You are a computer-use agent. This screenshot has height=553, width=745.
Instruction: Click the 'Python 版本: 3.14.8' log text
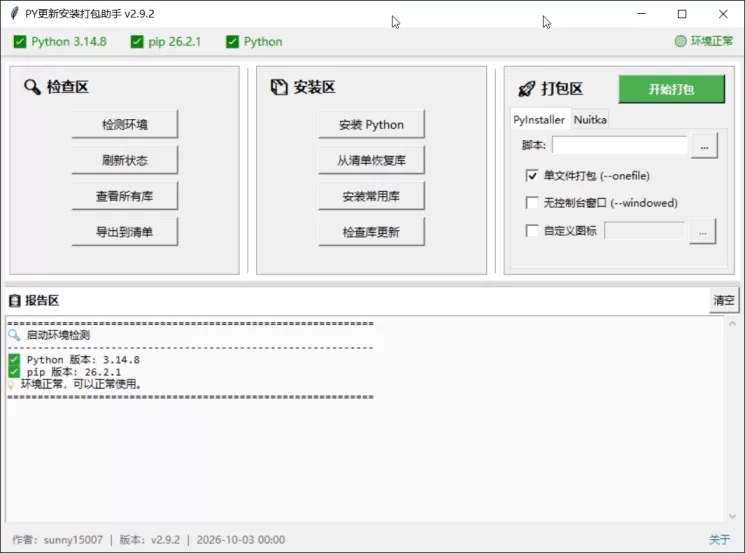click(x=83, y=360)
